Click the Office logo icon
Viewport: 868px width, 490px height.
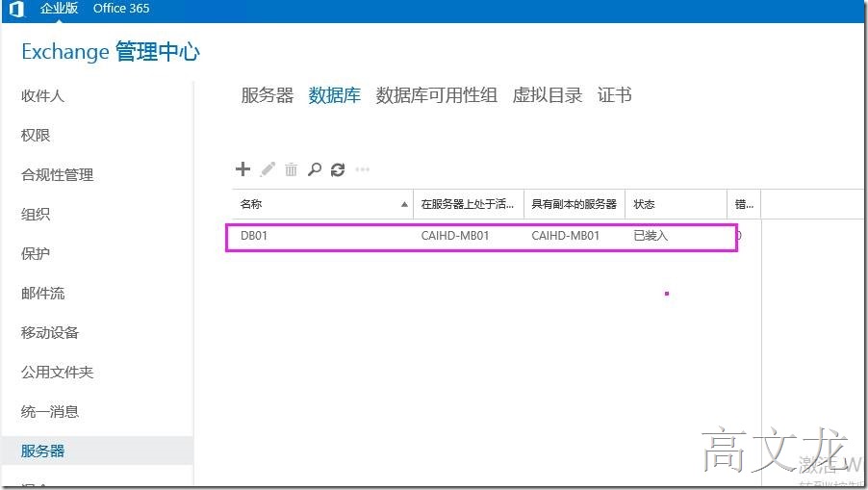pos(17,9)
